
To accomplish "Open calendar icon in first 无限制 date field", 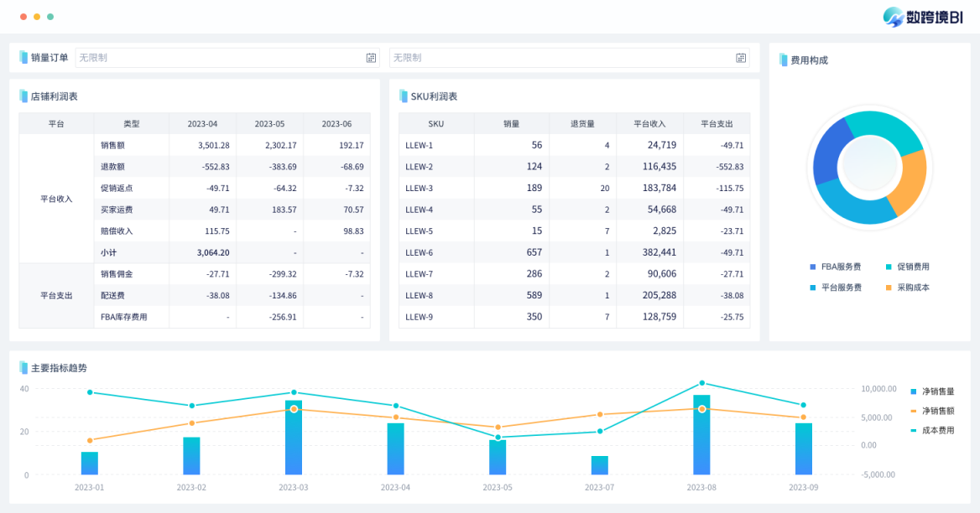I will click(x=371, y=58).
